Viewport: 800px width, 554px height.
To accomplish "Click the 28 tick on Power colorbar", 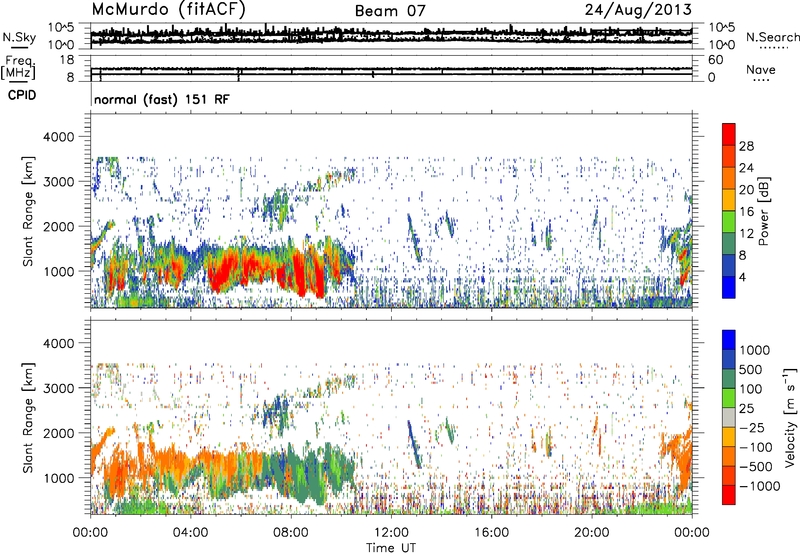I will pyautogui.click(x=746, y=146).
